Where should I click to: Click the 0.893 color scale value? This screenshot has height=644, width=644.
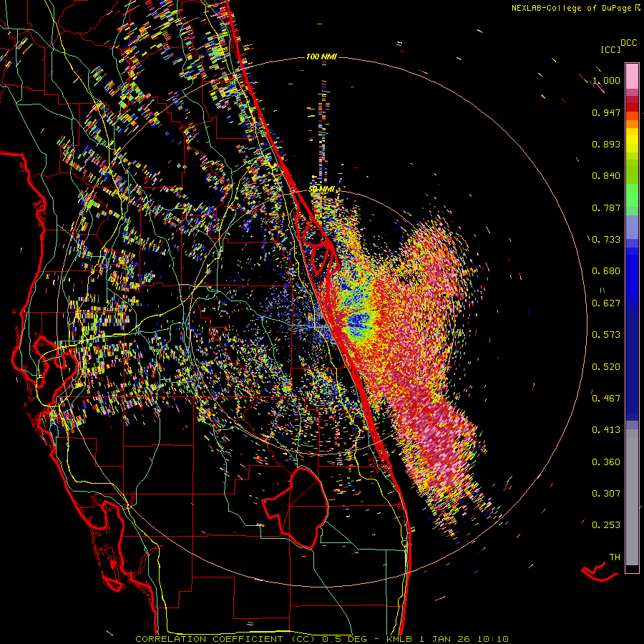(606, 144)
